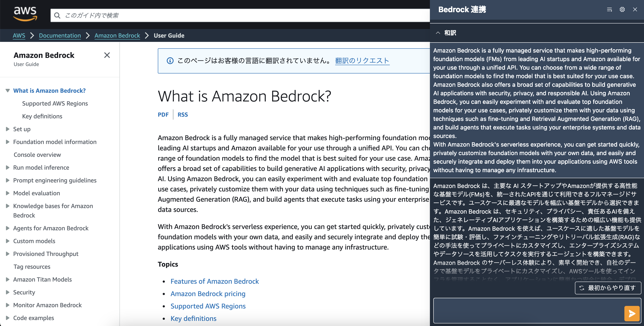Image resolution: width=644 pixels, height=326 pixels.
Task: Click the info circle icon in blue banner
Action: 169,60
